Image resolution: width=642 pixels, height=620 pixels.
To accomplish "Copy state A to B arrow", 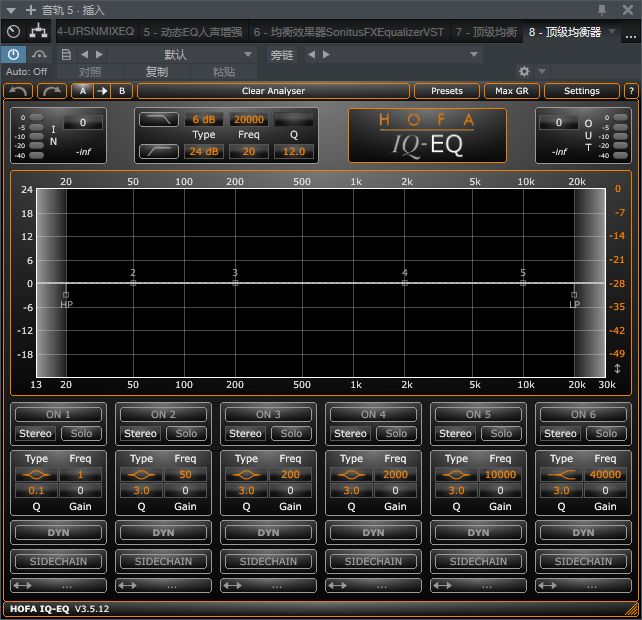I will [x=102, y=91].
